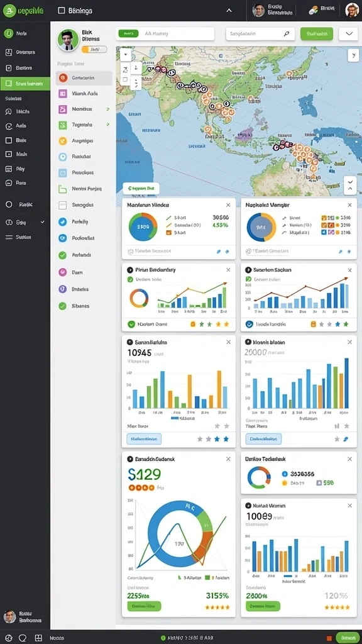Click the hamburger menu icon in dark sidebar
Image resolution: width=362 pixels, height=644 pixels.
[9, 237]
